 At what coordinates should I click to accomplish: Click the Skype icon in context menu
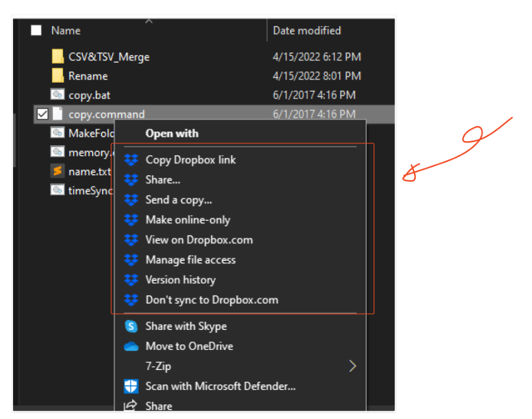point(131,326)
